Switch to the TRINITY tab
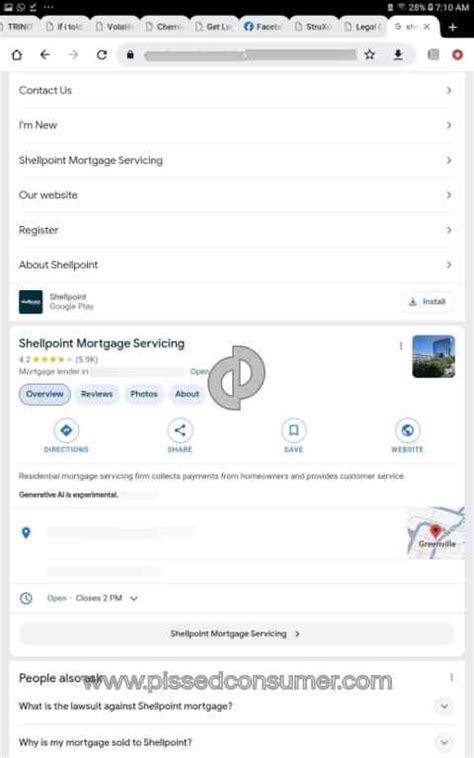Image resolution: width=474 pixels, height=758 pixels. (18, 27)
